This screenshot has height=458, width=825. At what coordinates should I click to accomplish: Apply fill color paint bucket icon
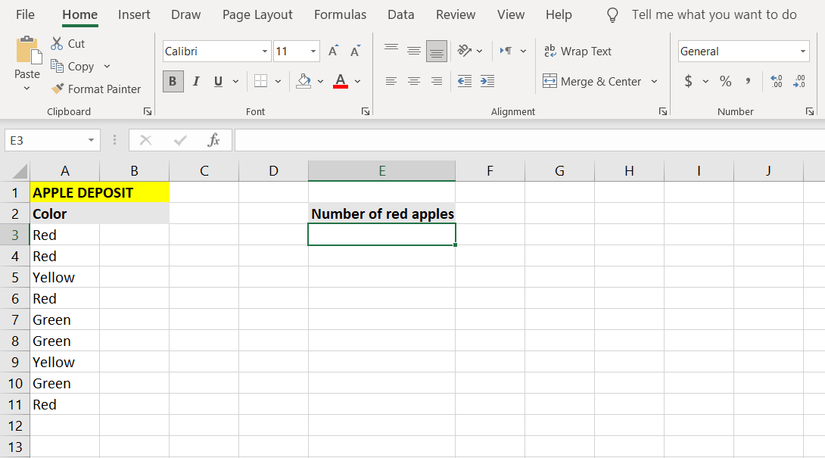[x=304, y=81]
